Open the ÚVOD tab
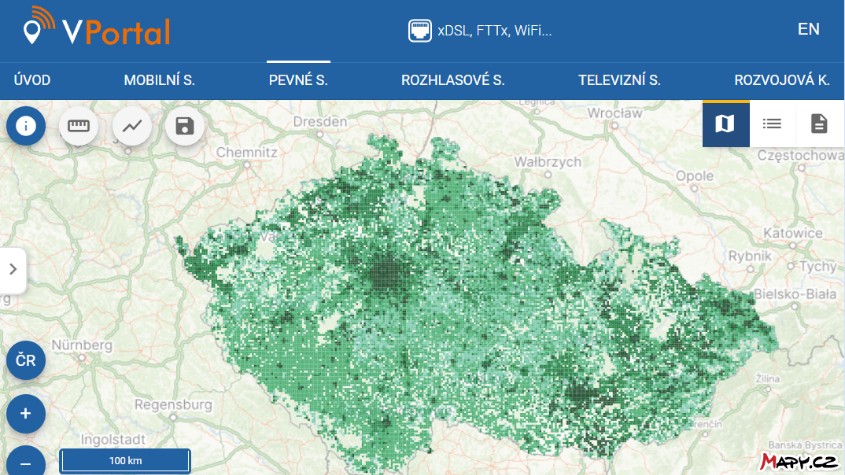This screenshot has width=845, height=475. click(x=32, y=80)
